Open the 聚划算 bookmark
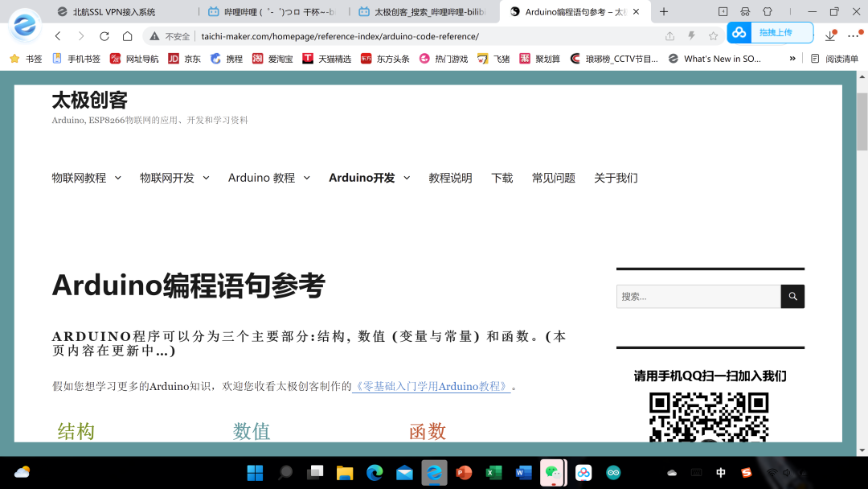This screenshot has height=489, width=868. 540,59
